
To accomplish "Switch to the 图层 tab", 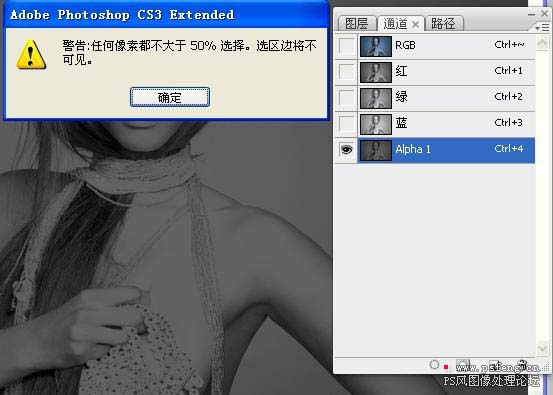I will click(x=356, y=24).
